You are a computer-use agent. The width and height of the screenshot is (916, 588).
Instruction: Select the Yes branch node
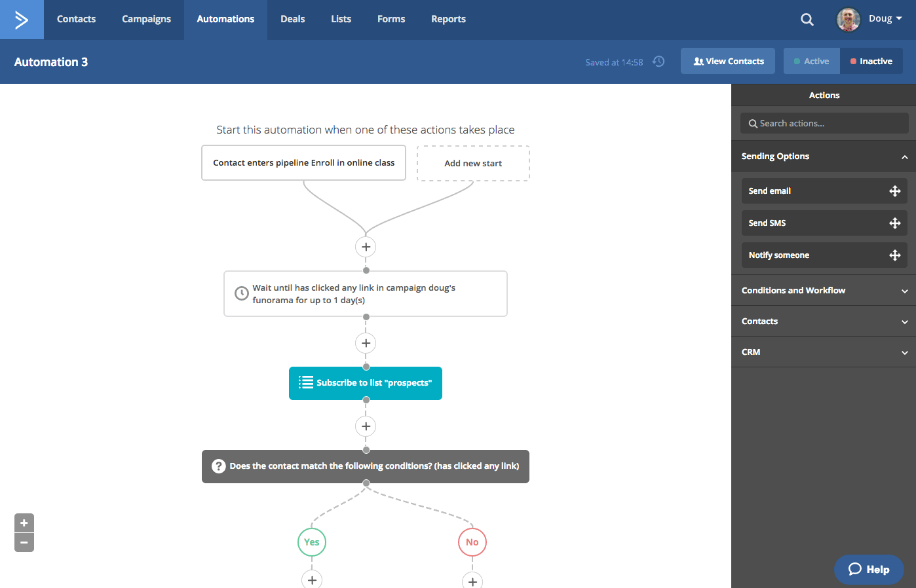[x=312, y=542]
